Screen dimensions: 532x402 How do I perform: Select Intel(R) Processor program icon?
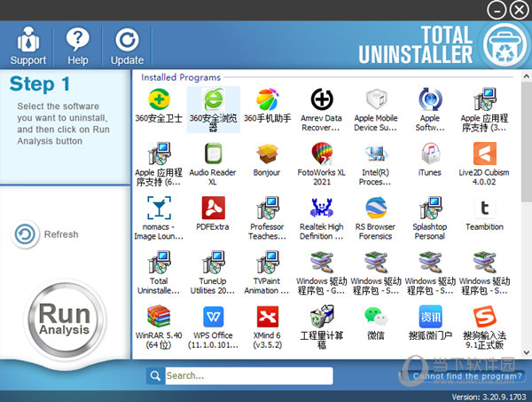(x=376, y=154)
